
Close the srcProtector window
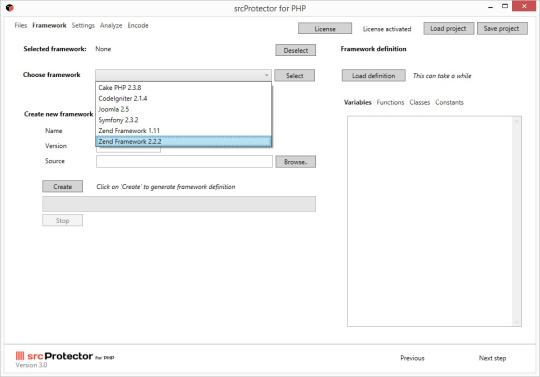coord(524,6)
